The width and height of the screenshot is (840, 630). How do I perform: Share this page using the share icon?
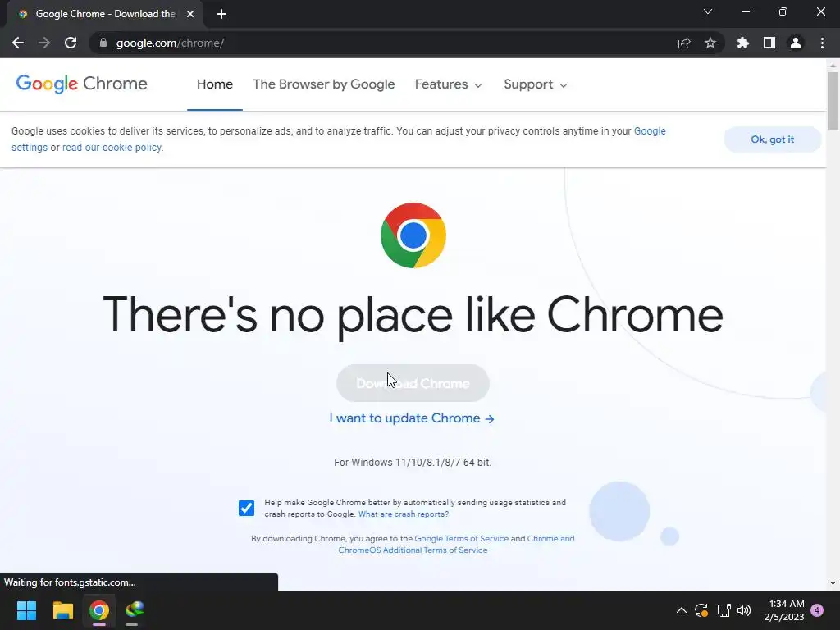pos(684,43)
